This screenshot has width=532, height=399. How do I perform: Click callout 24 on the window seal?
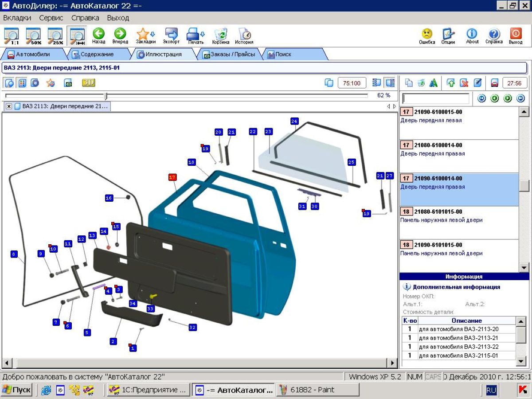click(x=294, y=121)
